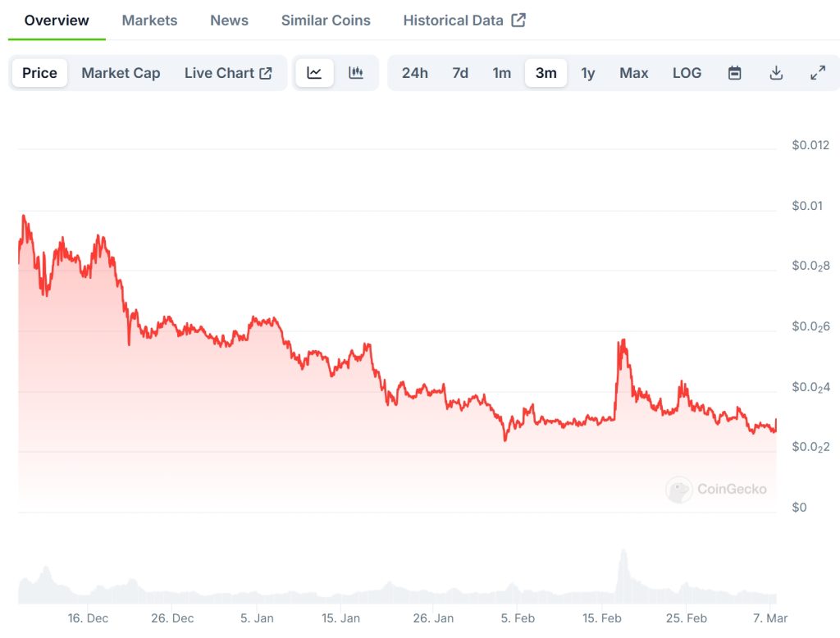The image size is (840, 638).
Task: Download the chart data
Action: click(776, 73)
